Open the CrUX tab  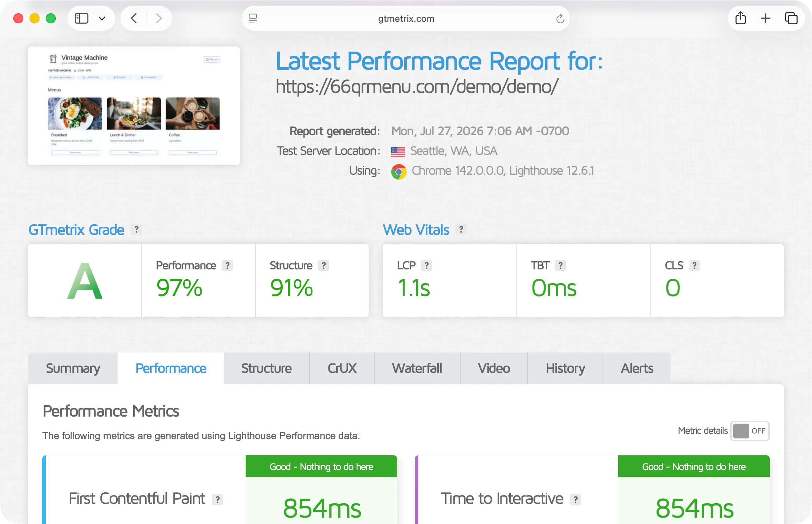pyautogui.click(x=342, y=368)
